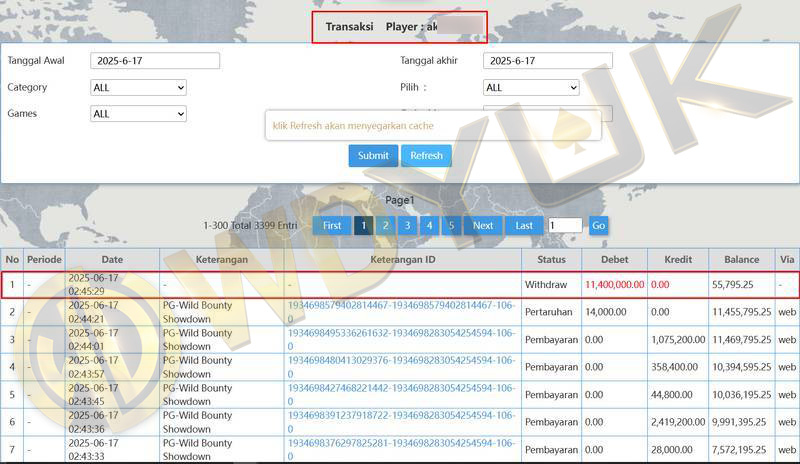Click the 11,455,795.25 balance value
This screenshot has height=464, width=800.
742,312
